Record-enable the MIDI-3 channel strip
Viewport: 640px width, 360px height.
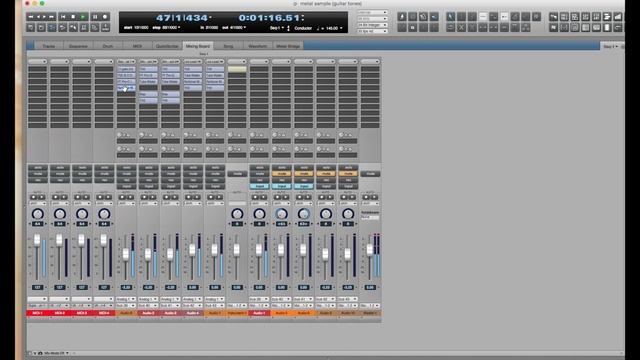[82, 180]
